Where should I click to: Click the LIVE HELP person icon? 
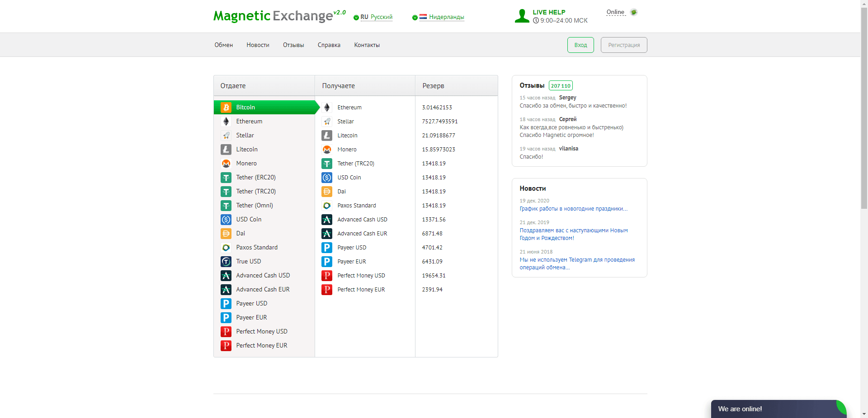coord(522,15)
